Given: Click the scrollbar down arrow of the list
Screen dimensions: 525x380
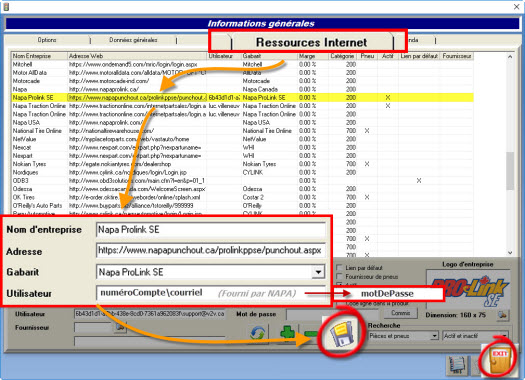Looking at the screenshot, I should click(510, 253).
